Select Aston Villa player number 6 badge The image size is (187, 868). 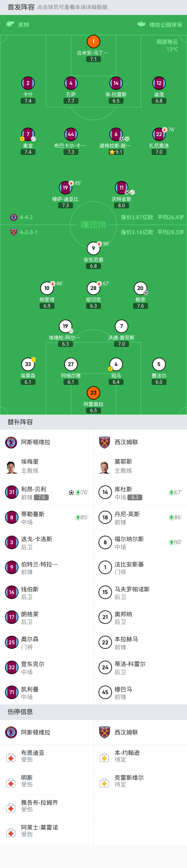[x=116, y=134]
